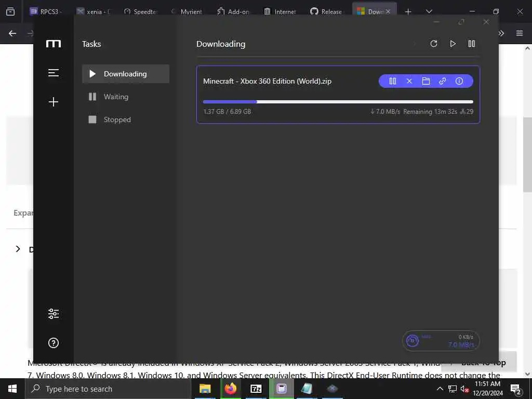Switch to the Speedtest browser tab
Screen dimensions: 532x399
(140, 11)
